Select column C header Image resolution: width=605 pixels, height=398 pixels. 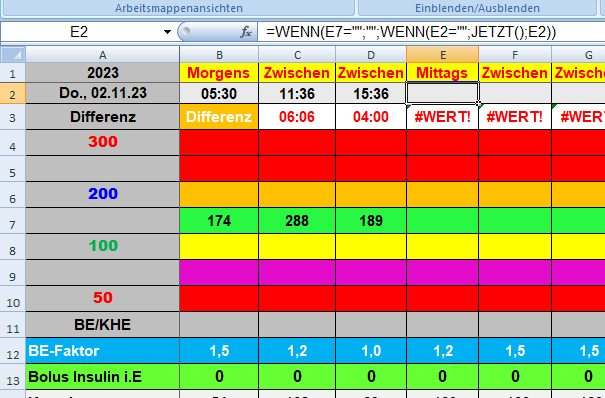coord(297,55)
